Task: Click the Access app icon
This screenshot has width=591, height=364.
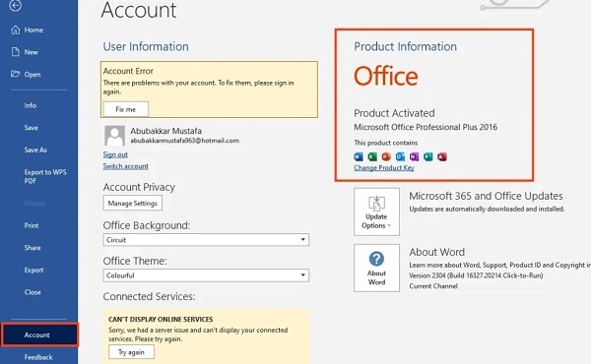Action: pyautogui.click(x=442, y=156)
